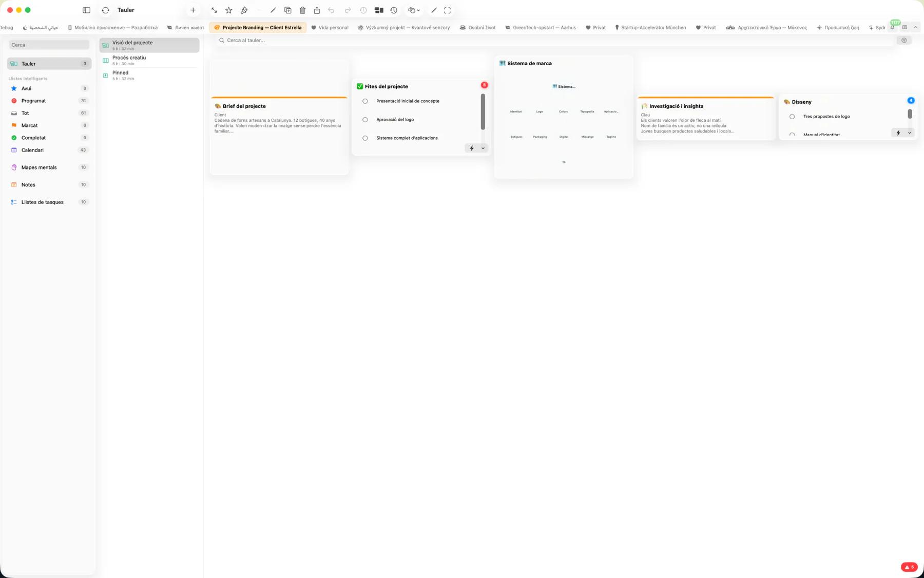Click lightning icon on Disseny card
Screen dimensions: 924x578
coord(898,133)
